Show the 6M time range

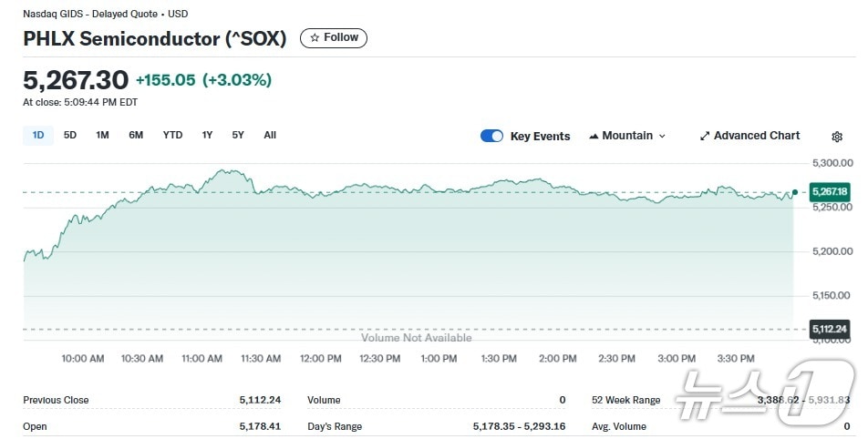tap(136, 135)
